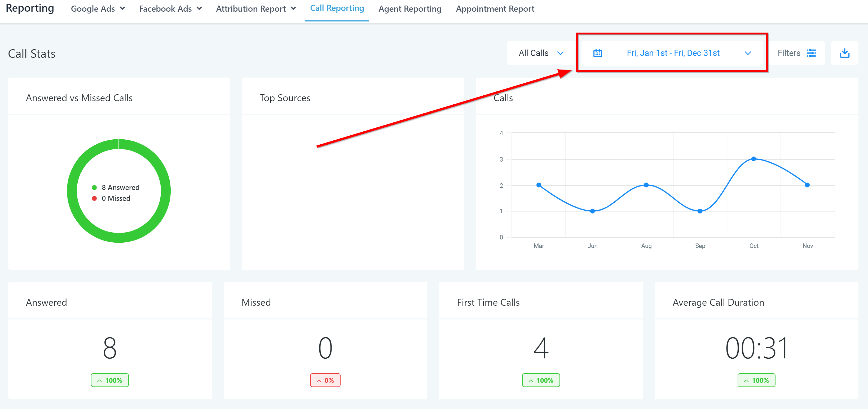Expand the All Calls dropdown
868x409 pixels.
tap(541, 53)
